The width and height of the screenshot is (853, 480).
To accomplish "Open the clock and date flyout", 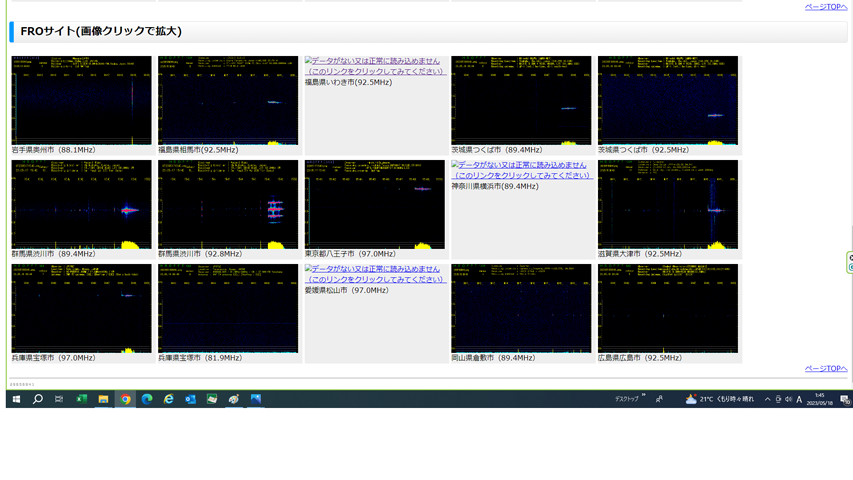I will click(820, 399).
